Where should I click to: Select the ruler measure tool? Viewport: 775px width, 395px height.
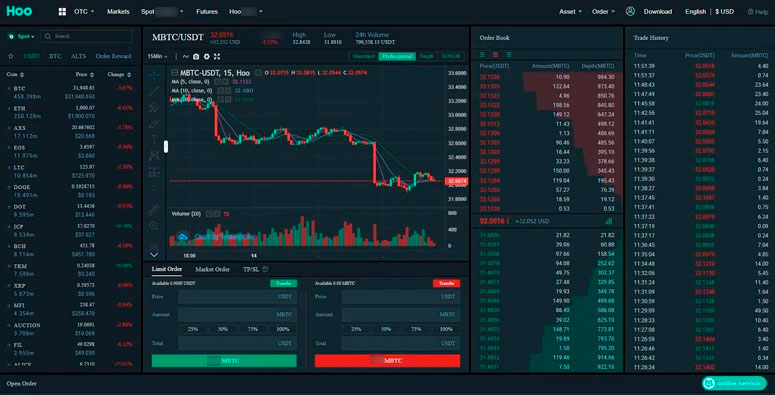154,209
